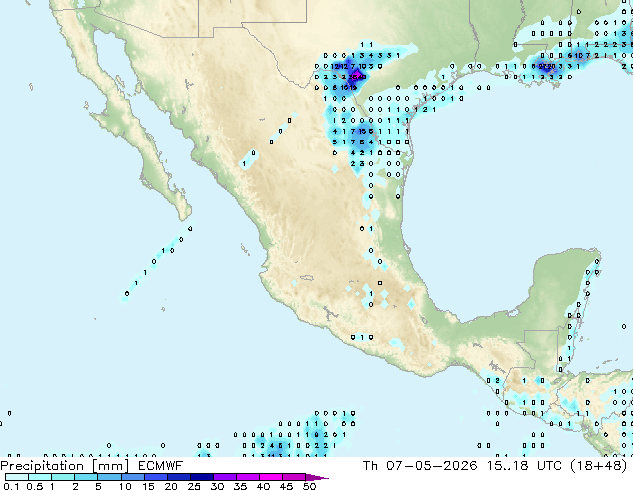Click the date text "07-05-2026"
This screenshot has width=634, height=490.
[431, 466]
